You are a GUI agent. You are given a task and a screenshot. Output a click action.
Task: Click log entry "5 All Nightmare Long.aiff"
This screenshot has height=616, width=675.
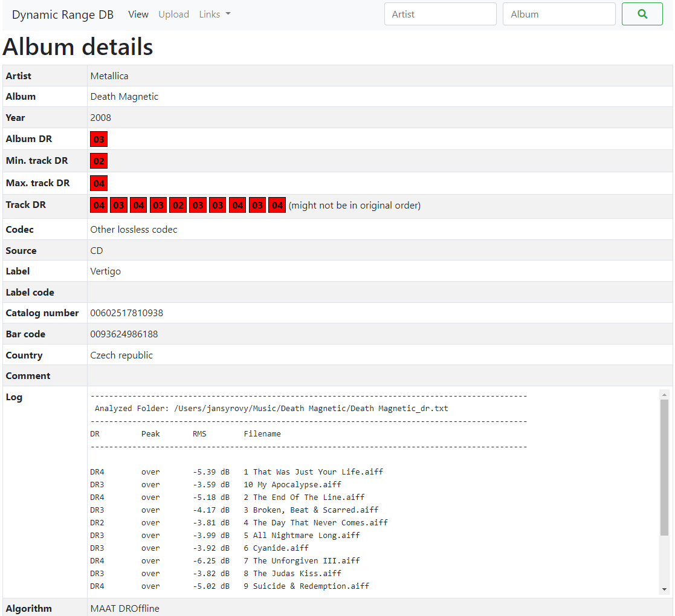pos(302,536)
